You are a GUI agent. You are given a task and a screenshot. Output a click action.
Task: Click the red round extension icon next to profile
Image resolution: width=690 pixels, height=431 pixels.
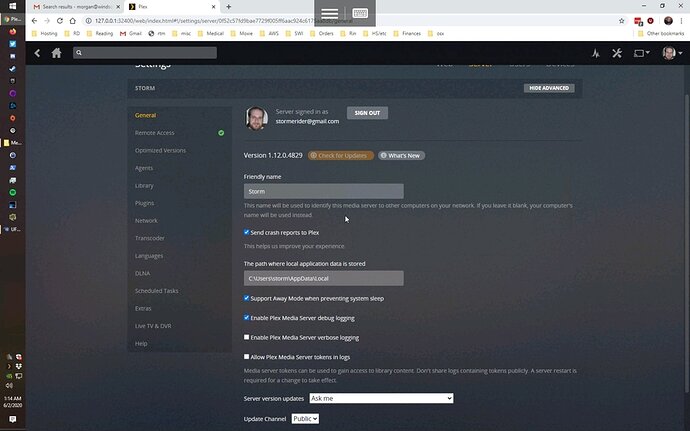[x=650, y=21]
